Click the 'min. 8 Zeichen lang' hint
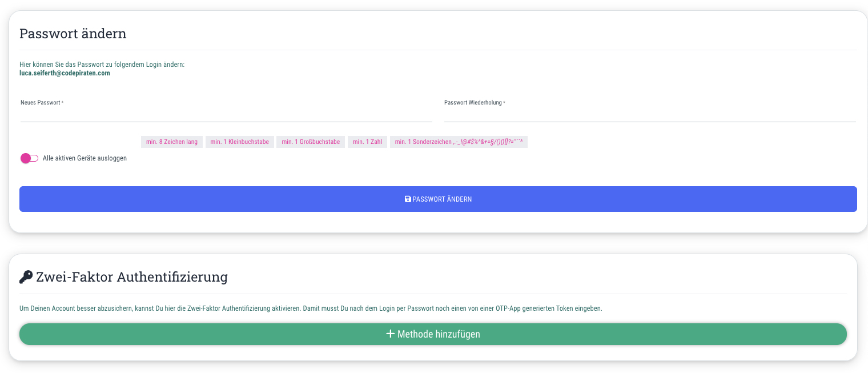This screenshot has height=373, width=868. [x=172, y=142]
